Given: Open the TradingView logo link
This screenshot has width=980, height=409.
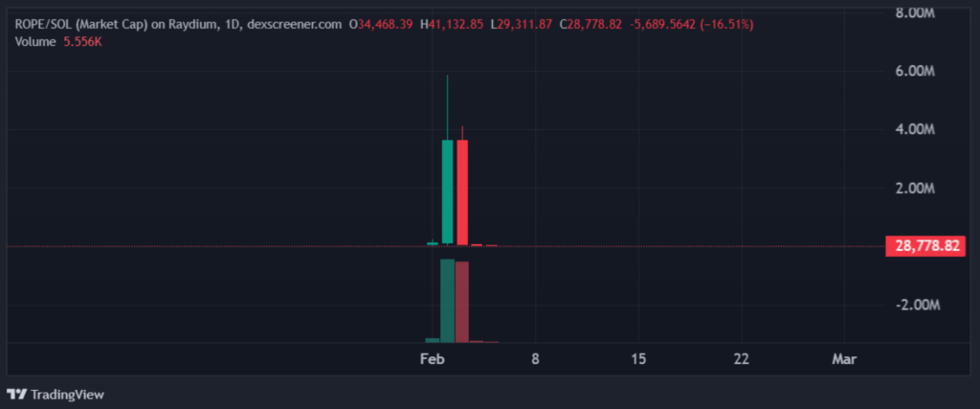Looking at the screenshot, I should point(56,395).
